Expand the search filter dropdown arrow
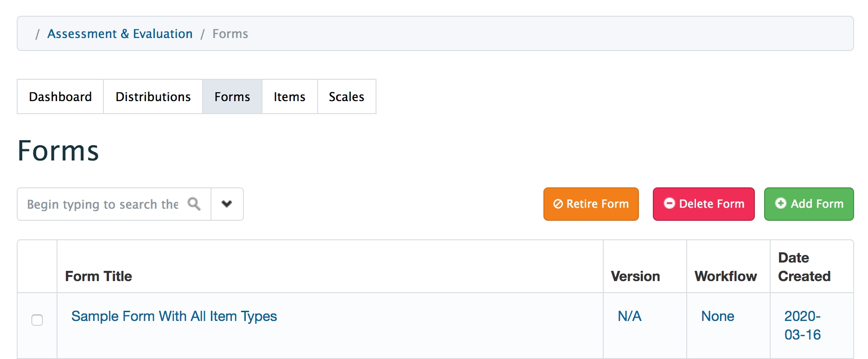This screenshot has height=359, width=868. [227, 204]
